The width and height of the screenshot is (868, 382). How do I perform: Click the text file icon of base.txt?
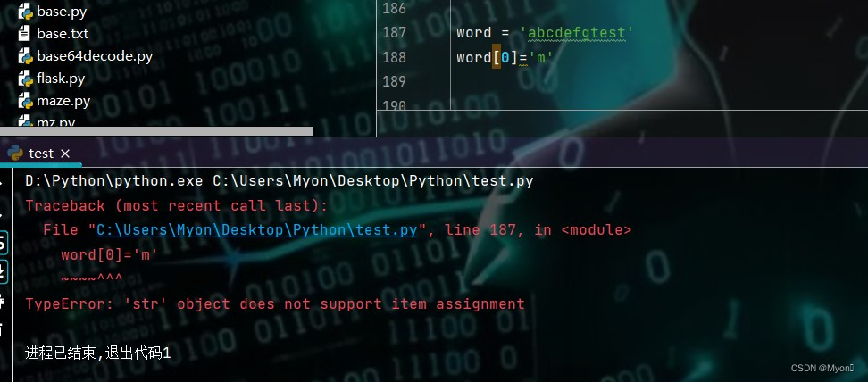point(24,33)
